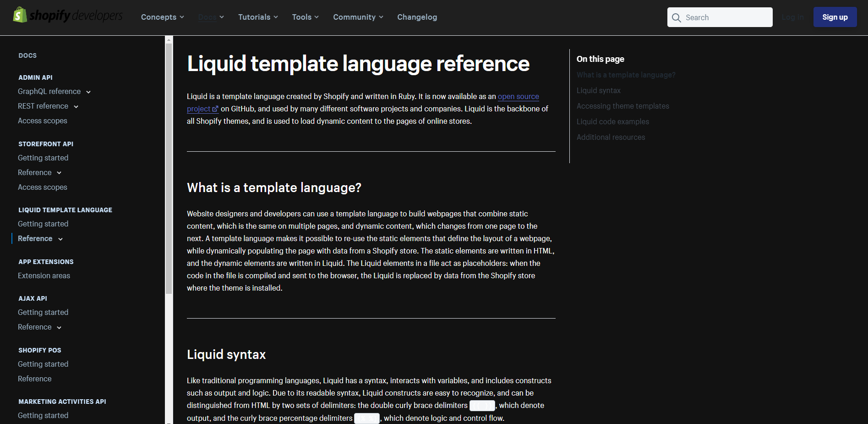Image resolution: width=868 pixels, height=424 pixels.
Task: Switch to the Docs section
Action: 207,17
